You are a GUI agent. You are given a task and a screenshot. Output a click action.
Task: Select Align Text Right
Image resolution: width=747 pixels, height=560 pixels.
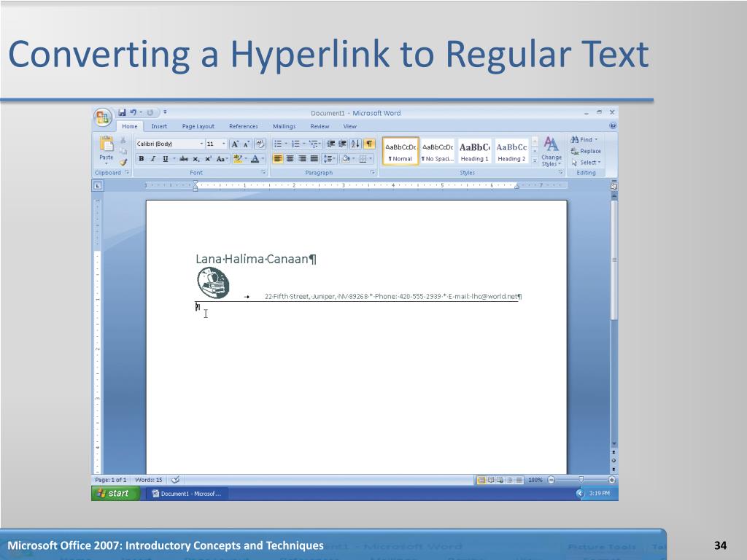tap(302, 158)
